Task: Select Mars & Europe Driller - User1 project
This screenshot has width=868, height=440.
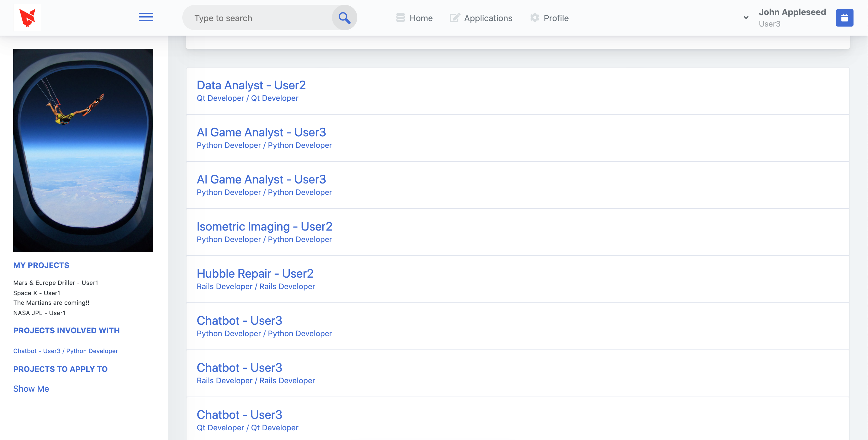Action: (x=56, y=283)
